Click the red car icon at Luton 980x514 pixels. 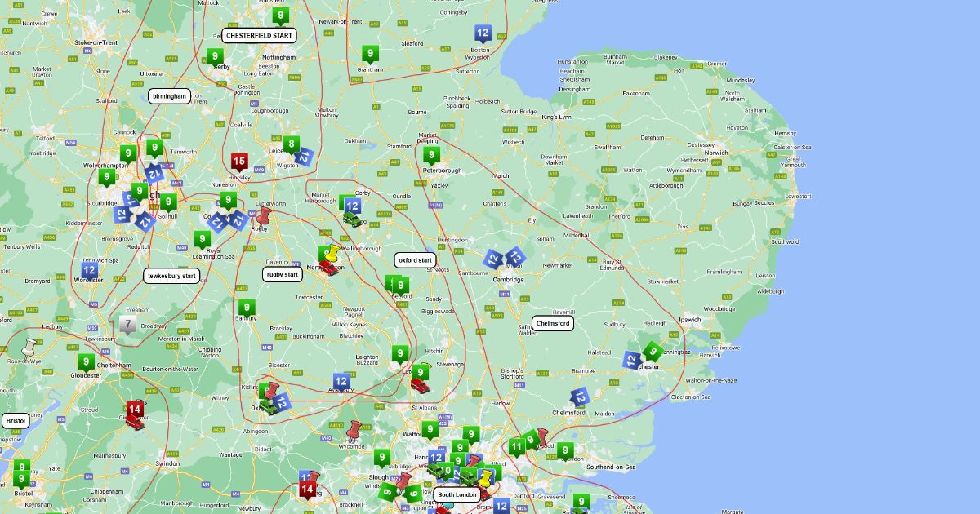pyautogui.click(x=420, y=384)
